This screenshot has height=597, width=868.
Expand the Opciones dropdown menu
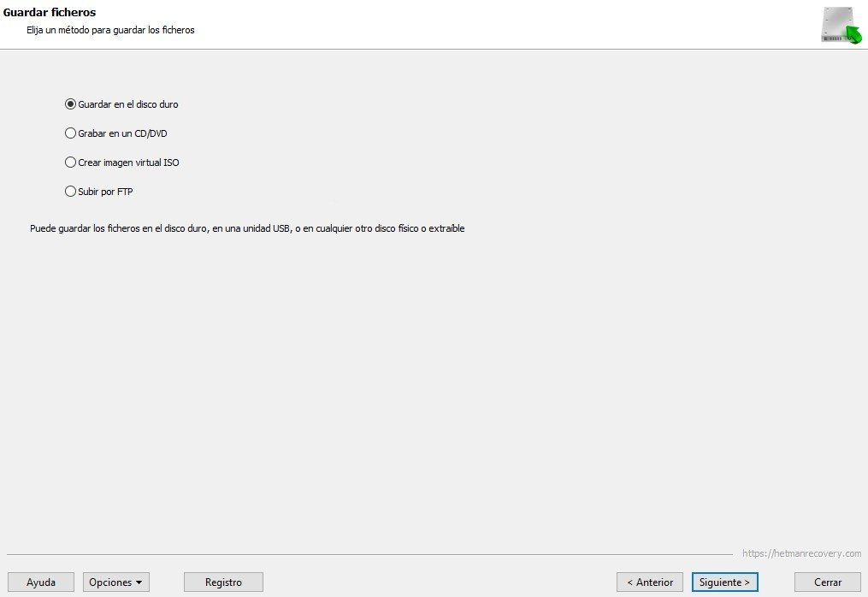(116, 582)
